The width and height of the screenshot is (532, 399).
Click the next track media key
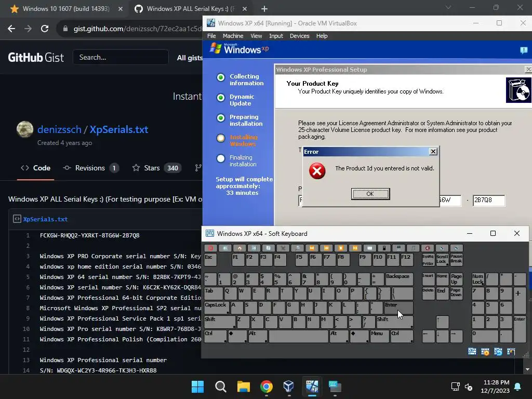[312, 248]
